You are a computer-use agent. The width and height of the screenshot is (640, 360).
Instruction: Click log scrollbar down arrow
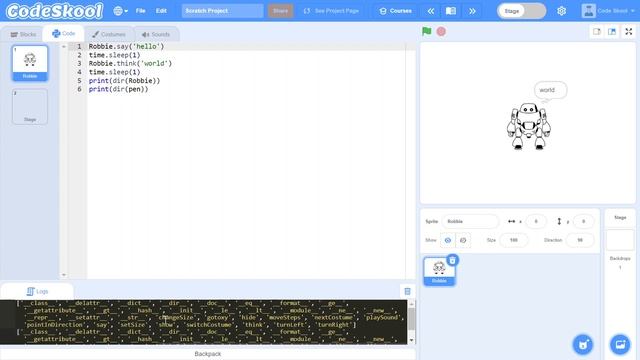pos(411,340)
